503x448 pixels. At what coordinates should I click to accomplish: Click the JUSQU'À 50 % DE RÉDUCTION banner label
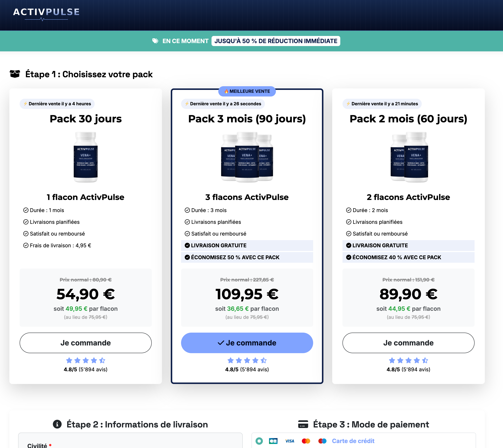click(x=276, y=41)
